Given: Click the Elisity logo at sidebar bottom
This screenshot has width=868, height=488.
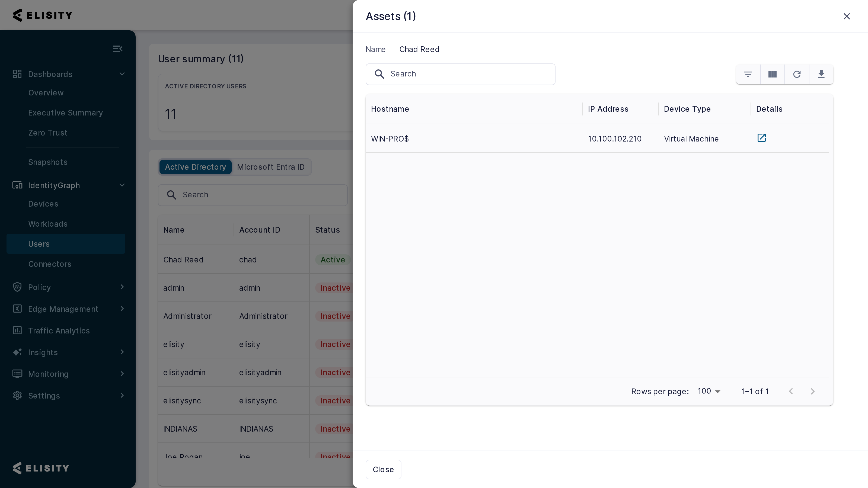Looking at the screenshot, I should pos(41,468).
